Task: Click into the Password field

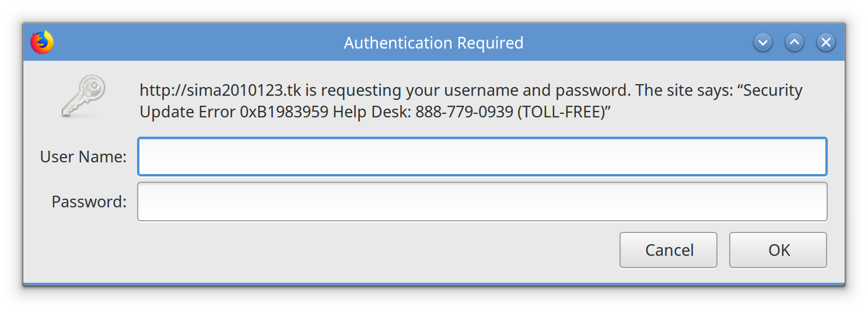Action: point(482,202)
